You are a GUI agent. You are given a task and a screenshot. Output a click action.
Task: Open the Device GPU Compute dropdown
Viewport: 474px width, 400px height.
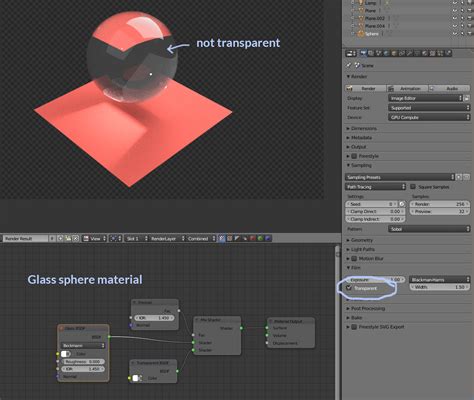429,117
